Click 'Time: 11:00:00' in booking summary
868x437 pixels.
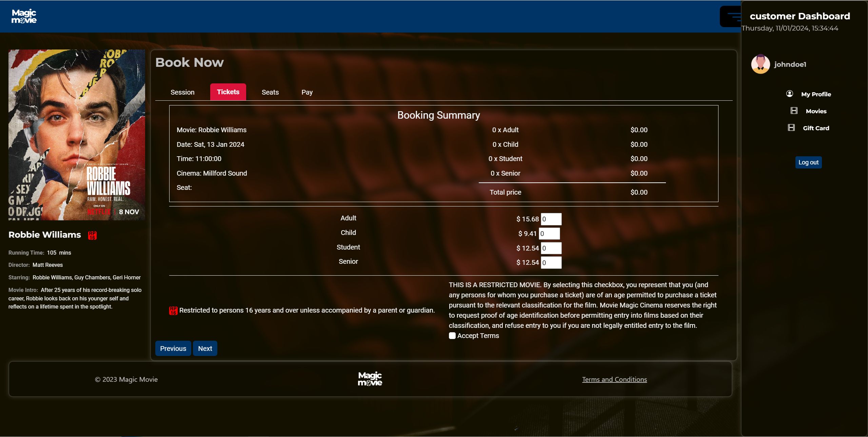pos(199,159)
